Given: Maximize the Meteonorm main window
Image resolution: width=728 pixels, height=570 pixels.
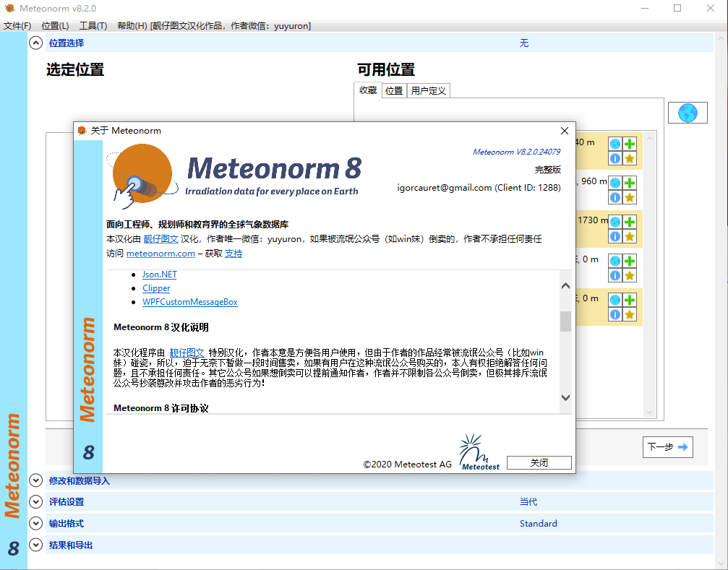Looking at the screenshot, I should point(677,9).
